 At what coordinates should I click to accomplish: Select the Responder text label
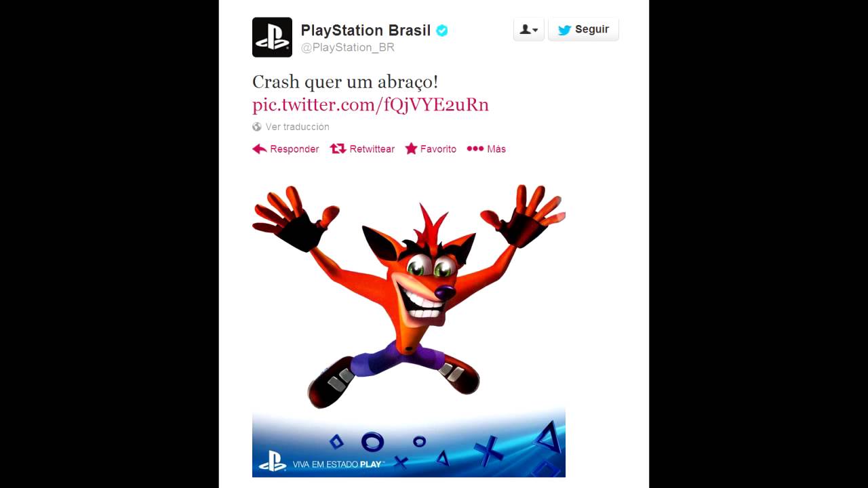pyautogui.click(x=294, y=149)
